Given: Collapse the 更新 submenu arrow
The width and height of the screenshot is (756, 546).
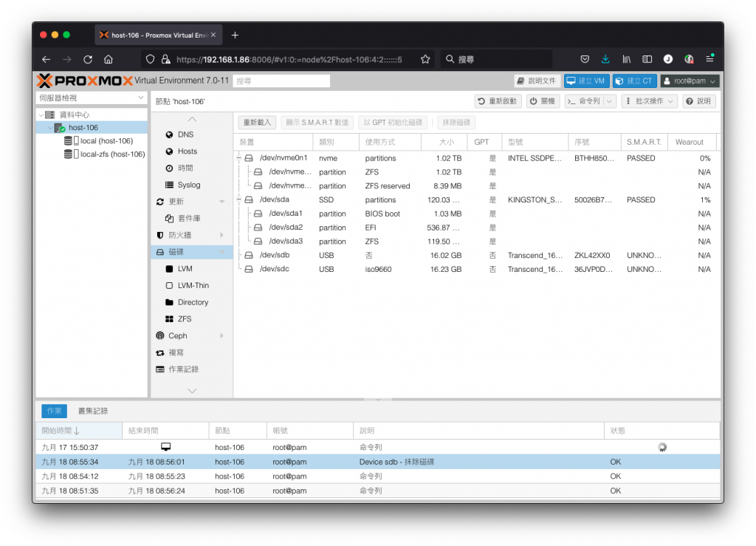Looking at the screenshot, I should (221, 202).
